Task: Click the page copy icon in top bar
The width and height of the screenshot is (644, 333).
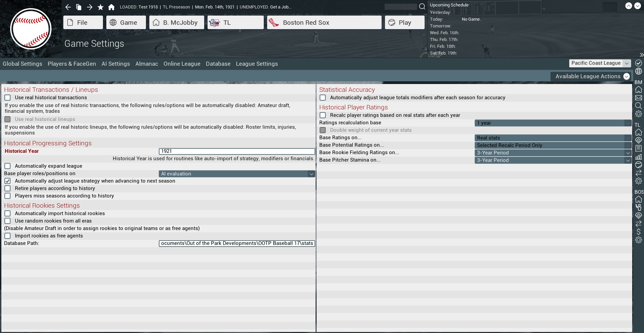Action: pyautogui.click(x=79, y=7)
